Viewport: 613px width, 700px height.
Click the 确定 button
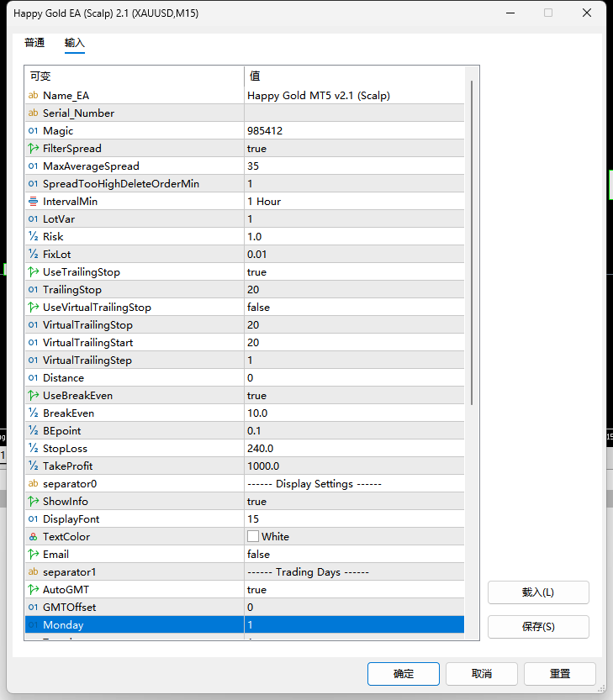404,674
